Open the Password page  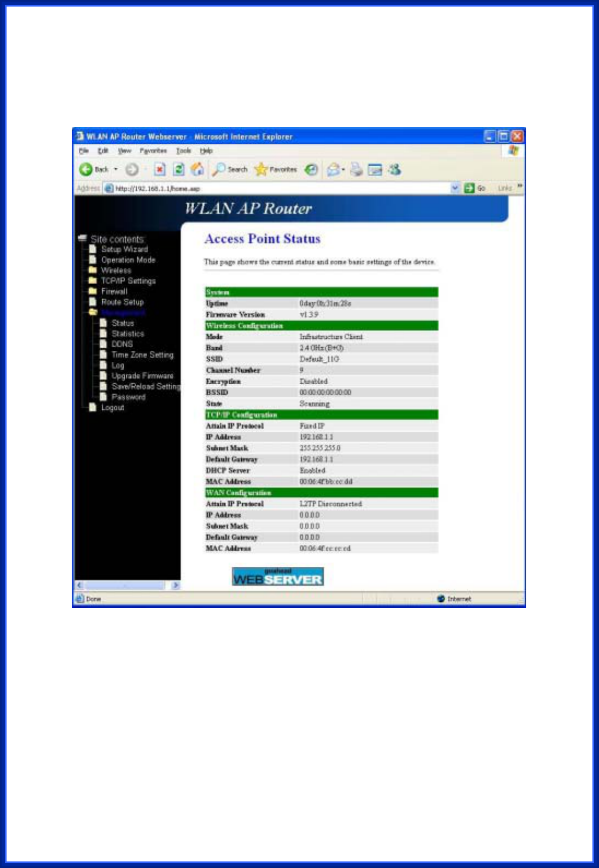pyautogui.click(x=128, y=397)
